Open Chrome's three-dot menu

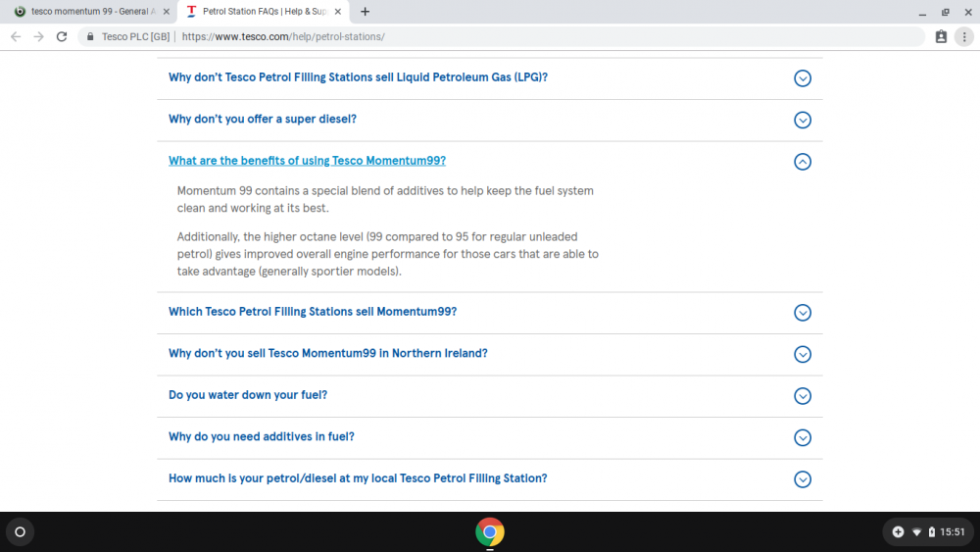[x=964, y=37]
